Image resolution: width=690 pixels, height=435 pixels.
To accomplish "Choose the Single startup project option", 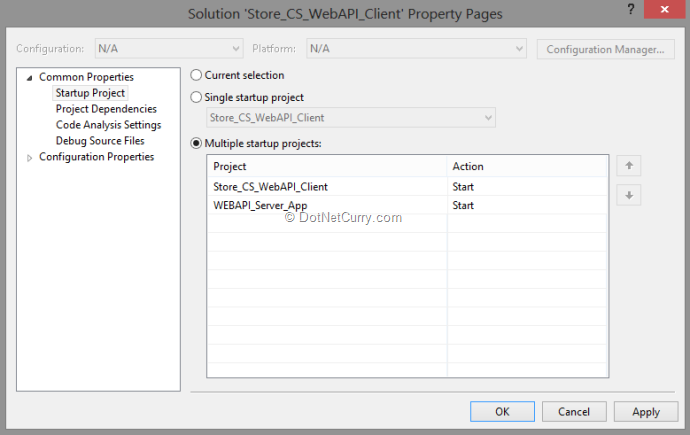I will click(x=196, y=97).
